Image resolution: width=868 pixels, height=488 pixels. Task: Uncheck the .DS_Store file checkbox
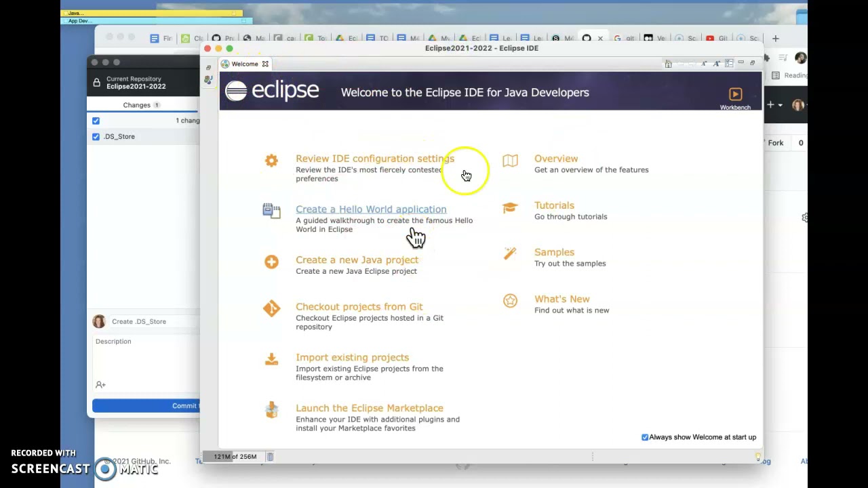click(96, 136)
